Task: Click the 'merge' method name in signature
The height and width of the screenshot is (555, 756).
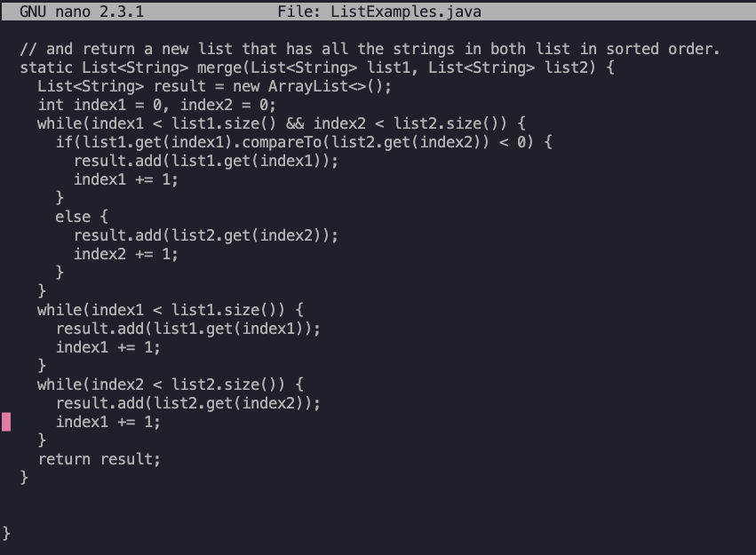Action: click(219, 67)
